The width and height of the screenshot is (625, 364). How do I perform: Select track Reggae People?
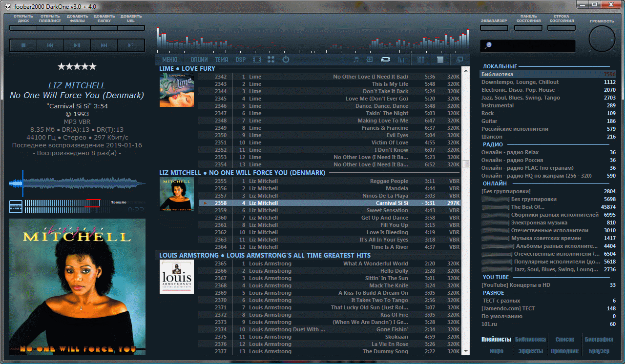329,181
